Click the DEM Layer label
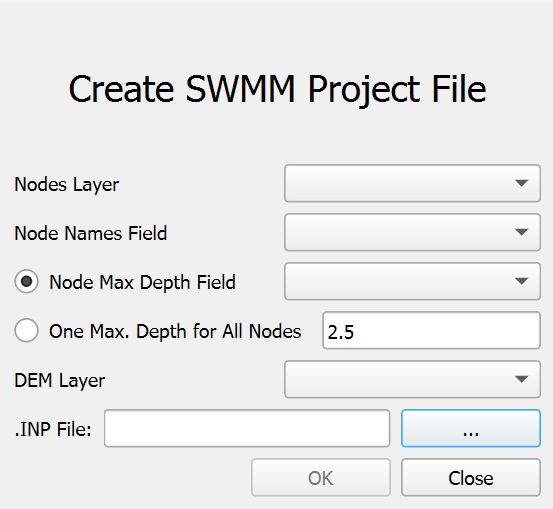This screenshot has height=509, width=553. [60, 381]
